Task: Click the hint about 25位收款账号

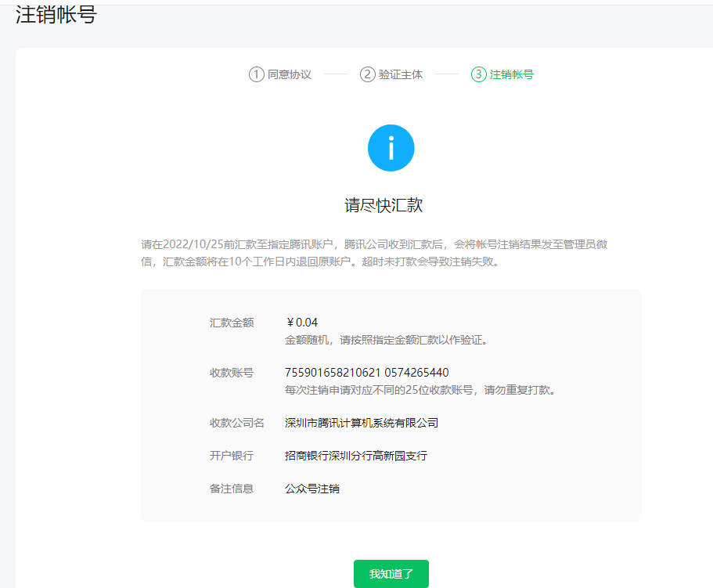Action: tap(420, 390)
